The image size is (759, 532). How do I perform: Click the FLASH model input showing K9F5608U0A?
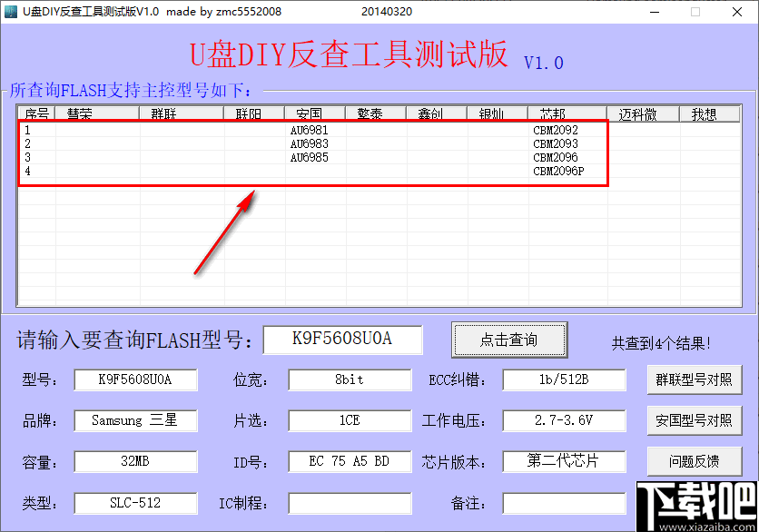342,340
